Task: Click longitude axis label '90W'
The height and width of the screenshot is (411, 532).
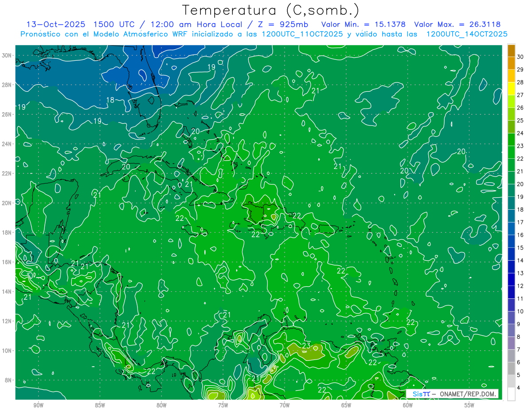Action: click(38, 405)
